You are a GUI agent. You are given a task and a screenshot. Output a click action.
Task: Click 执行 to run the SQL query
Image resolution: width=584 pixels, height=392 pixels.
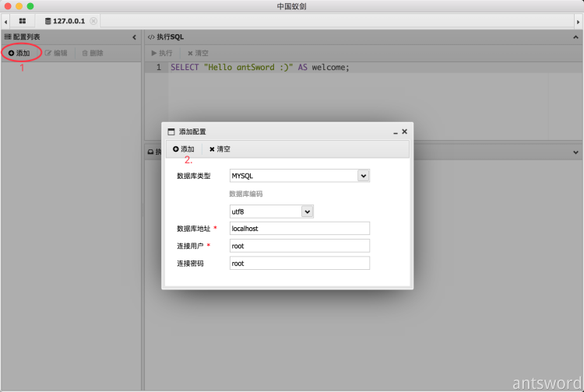point(161,53)
